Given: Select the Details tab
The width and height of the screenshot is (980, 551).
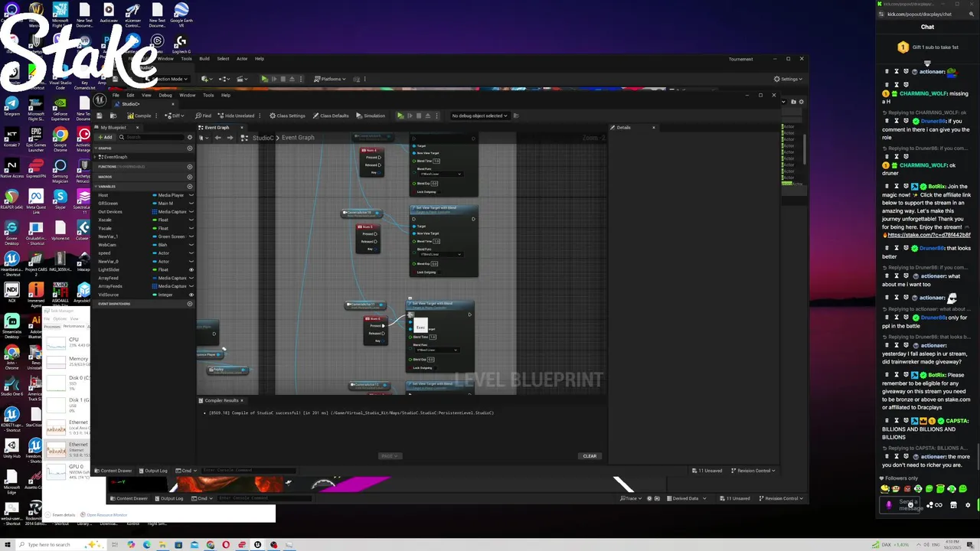Looking at the screenshot, I should click(x=623, y=127).
